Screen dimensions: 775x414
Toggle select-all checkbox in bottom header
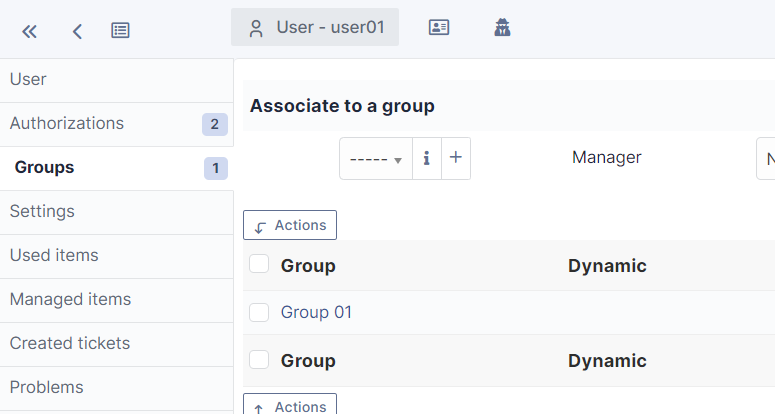pyautogui.click(x=259, y=360)
